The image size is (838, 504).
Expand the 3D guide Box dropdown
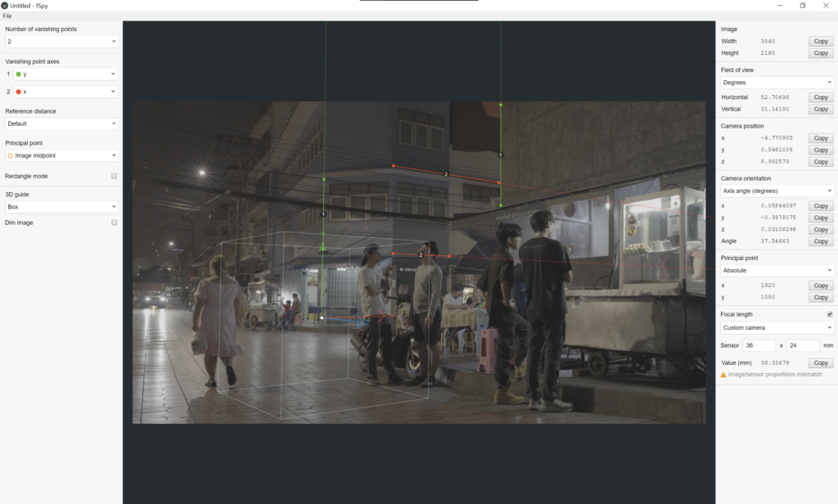pyautogui.click(x=61, y=207)
